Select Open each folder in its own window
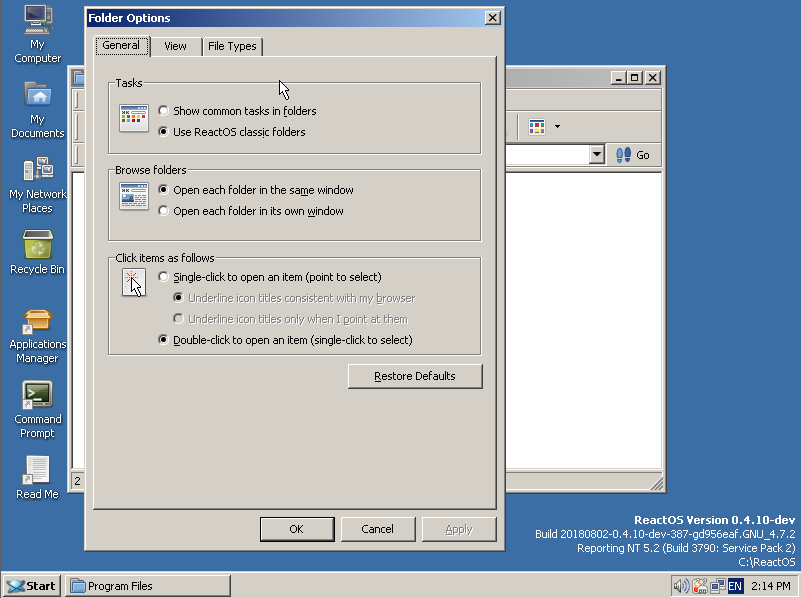This screenshot has width=801, height=598. coord(164,211)
